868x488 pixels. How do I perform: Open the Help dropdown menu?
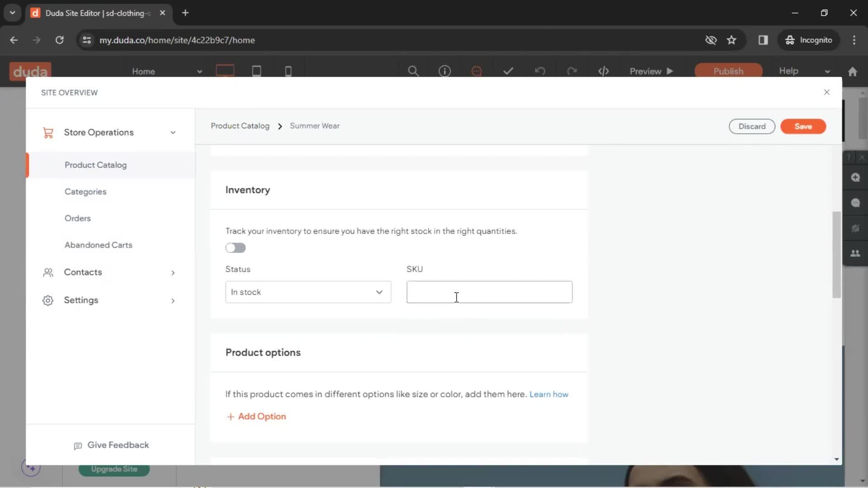(x=804, y=71)
